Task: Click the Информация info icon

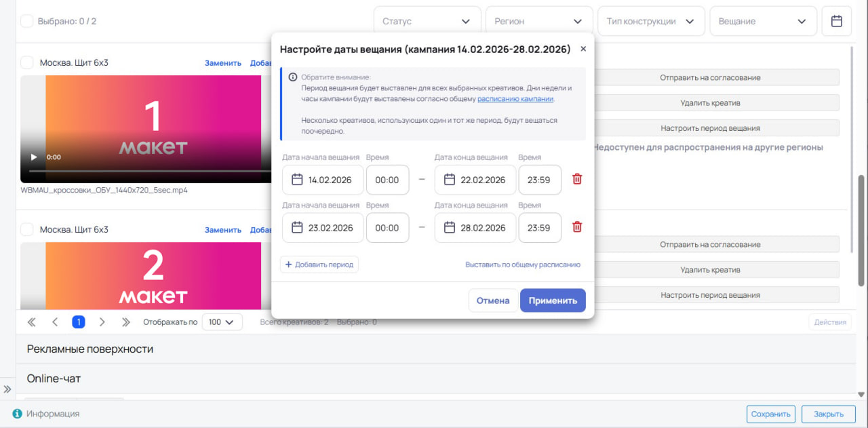Action: point(18,414)
